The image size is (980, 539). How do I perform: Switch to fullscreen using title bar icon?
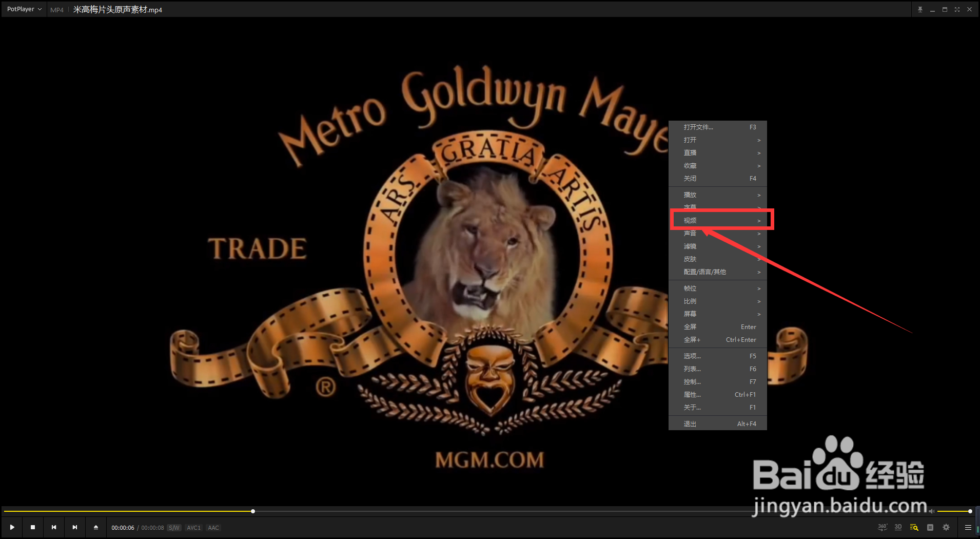[957, 9]
